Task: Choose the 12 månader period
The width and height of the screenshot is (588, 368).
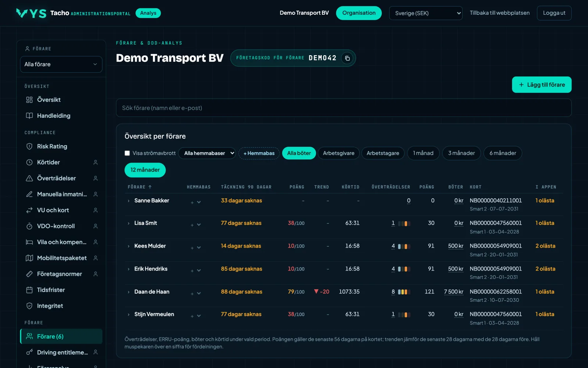Action: click(145, 170)
